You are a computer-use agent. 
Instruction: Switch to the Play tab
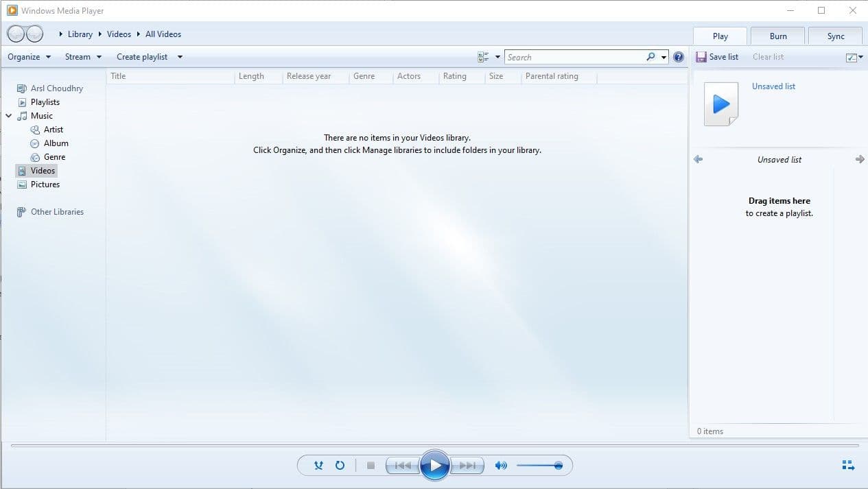pos(720,36)
